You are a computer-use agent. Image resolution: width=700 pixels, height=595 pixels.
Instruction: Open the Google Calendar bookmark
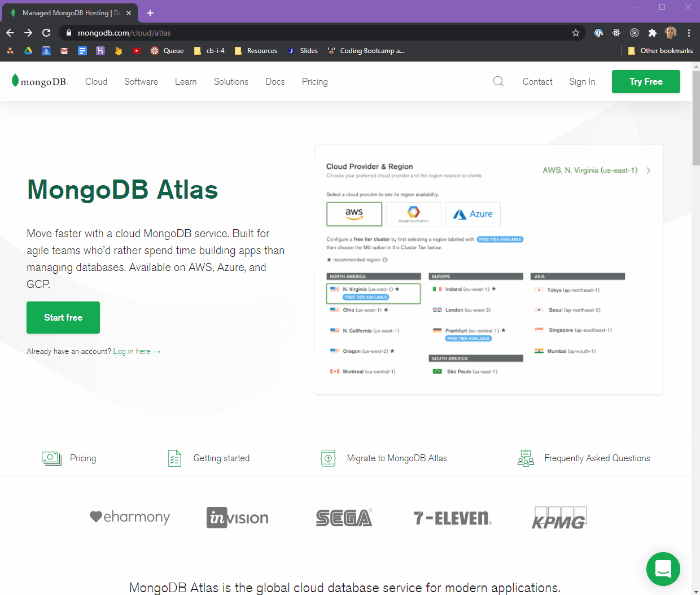[46, 51]
